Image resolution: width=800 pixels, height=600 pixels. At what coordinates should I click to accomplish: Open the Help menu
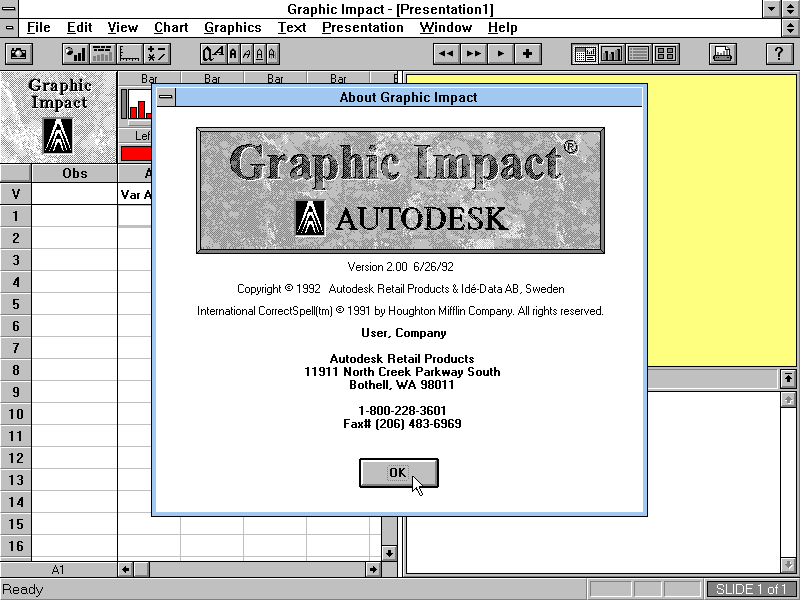point(503,28)
